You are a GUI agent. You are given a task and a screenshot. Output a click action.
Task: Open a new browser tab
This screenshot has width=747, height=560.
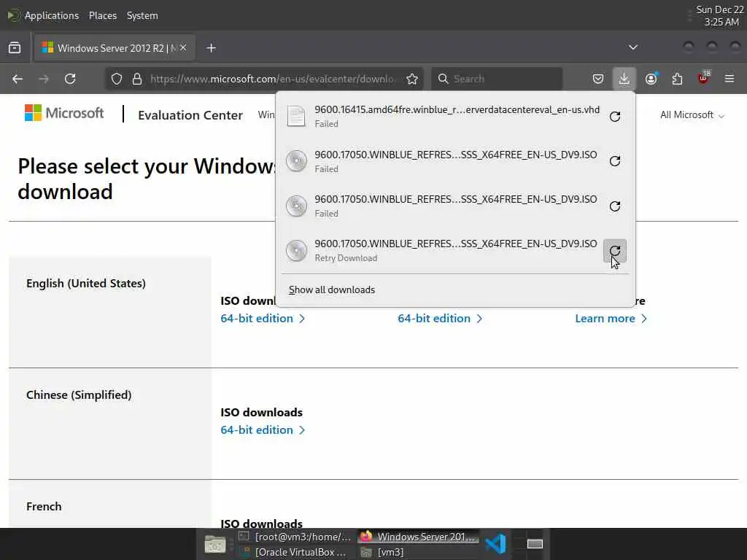pyautogui.click(x=211, y=48)
